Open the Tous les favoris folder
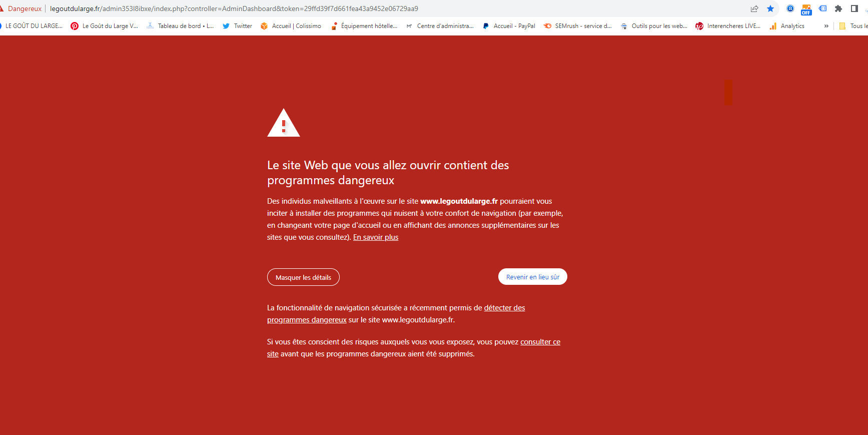Screen dimensions: 868x435 (853, 26)
